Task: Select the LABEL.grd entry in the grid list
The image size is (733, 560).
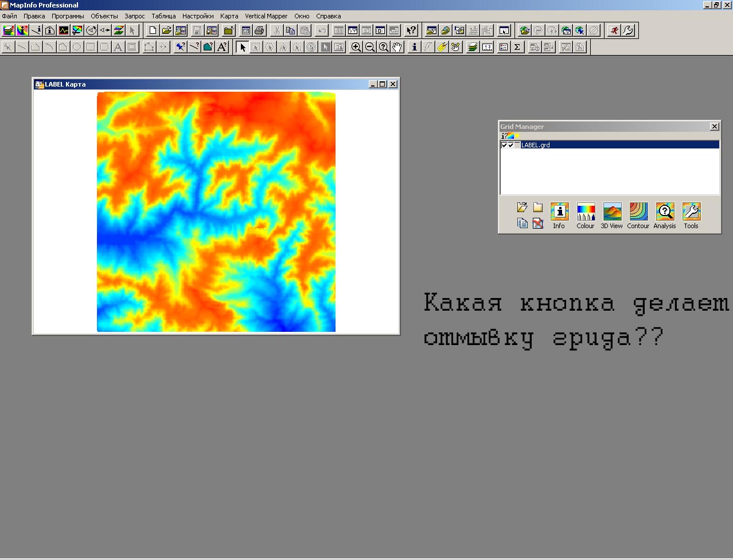Action: coord(536,146)
